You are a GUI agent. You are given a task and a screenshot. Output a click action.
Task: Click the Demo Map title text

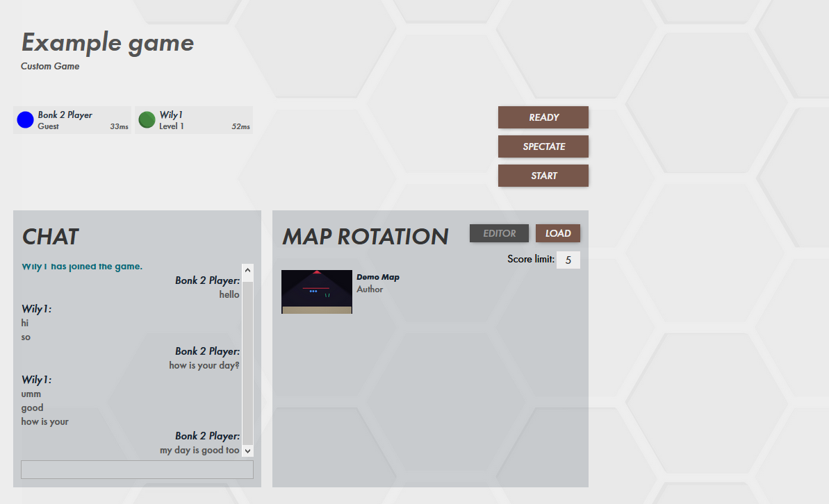378,277
